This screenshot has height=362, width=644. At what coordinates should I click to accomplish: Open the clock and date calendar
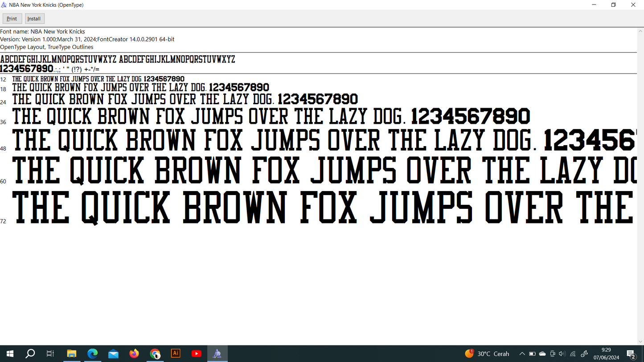606,354
